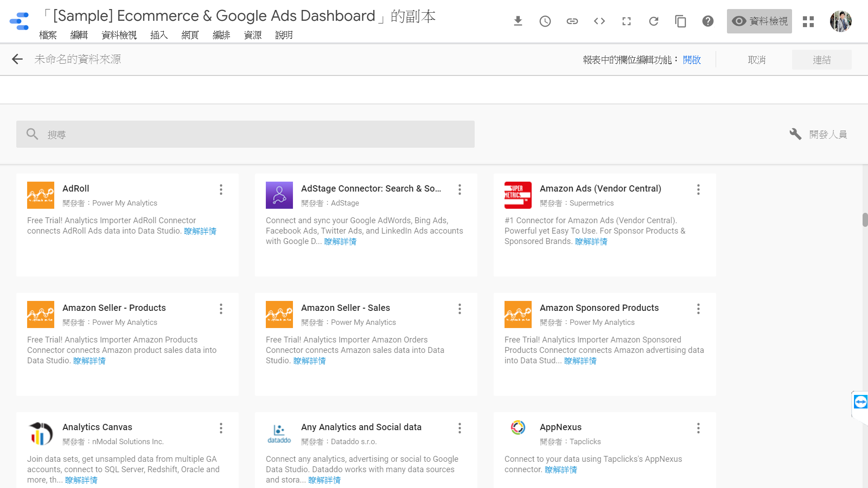This screenshot has width=868, height=488.
Task: Select the AppNexus connector logo
Action: [x=518, y=427]
